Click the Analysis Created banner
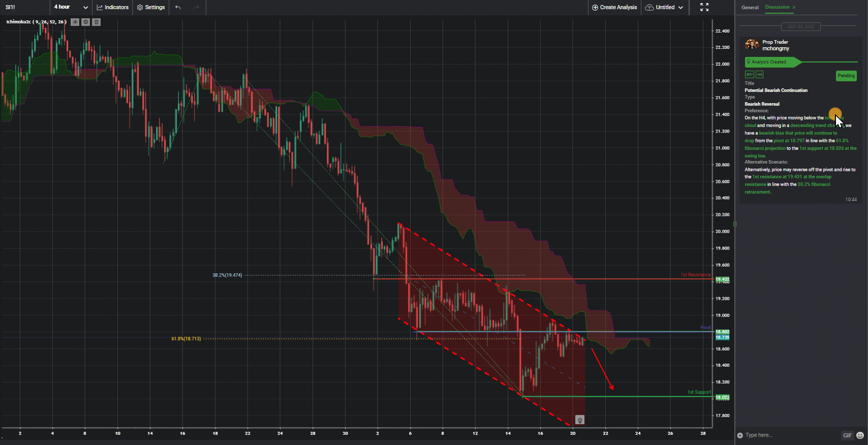Screen dimensions: 868x445 [773, 62]
